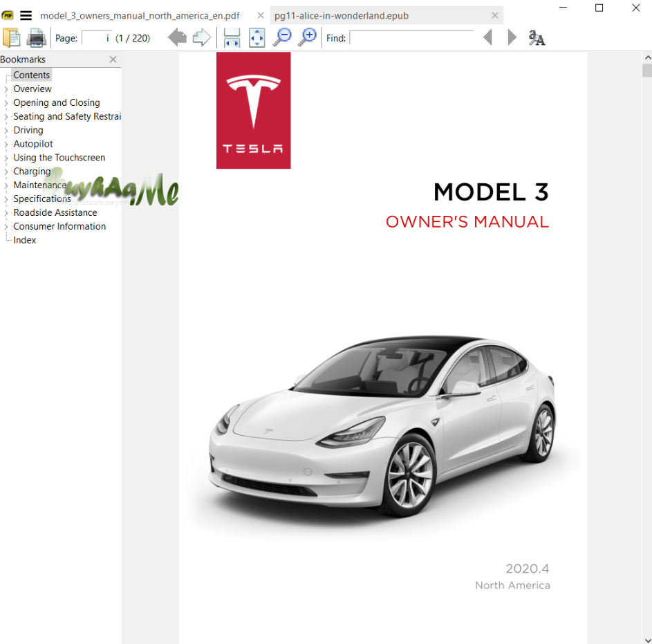Select Seating and Safety Restraints bookmark

click(67, 116)
